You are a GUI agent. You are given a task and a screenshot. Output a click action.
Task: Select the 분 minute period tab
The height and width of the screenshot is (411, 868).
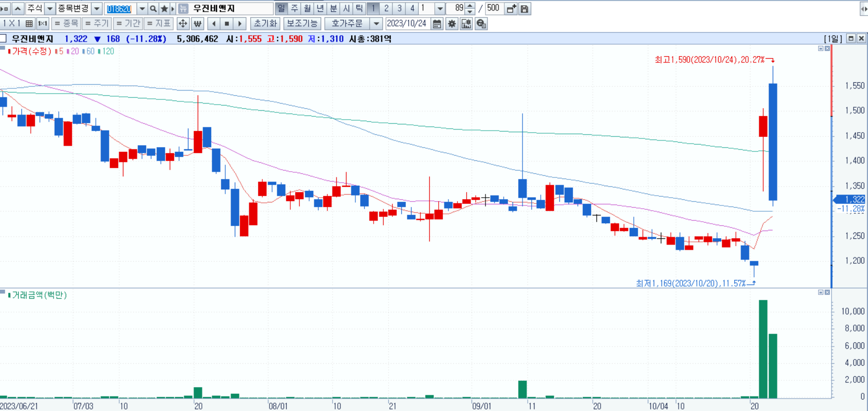click(x=334, y=8)
